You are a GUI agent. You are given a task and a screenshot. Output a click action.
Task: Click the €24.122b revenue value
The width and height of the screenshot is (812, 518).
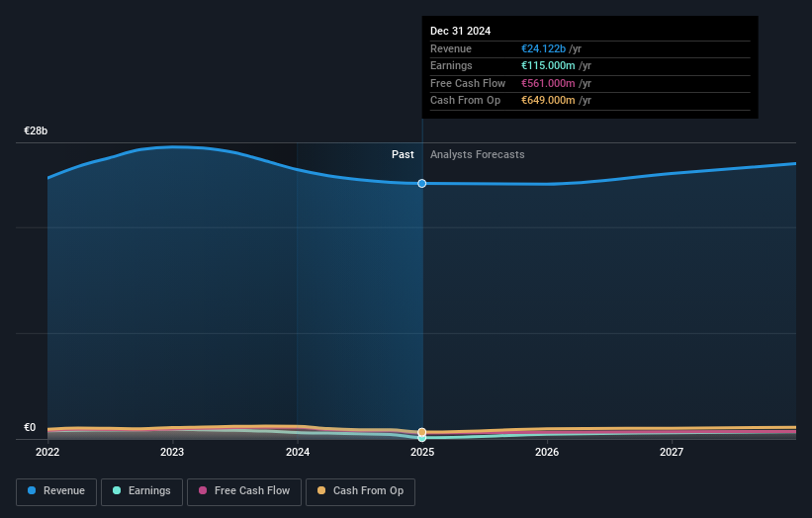coord(543,48)
